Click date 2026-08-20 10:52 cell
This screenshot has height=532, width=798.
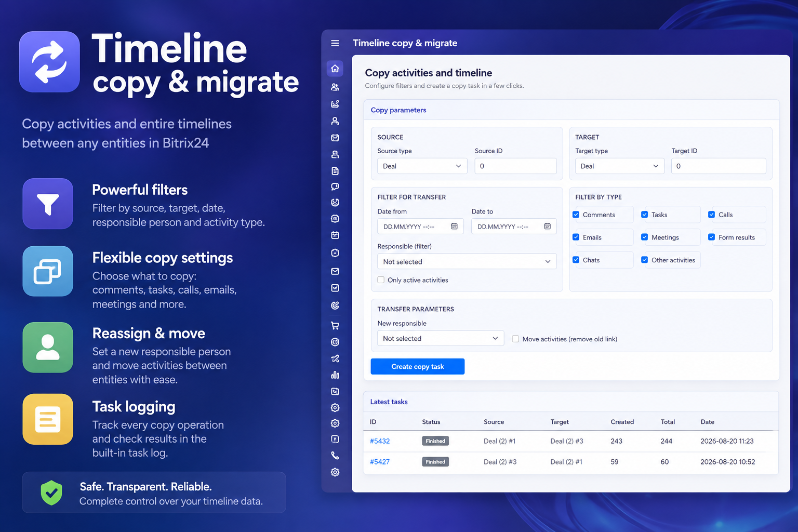click(x=727, y=462)
